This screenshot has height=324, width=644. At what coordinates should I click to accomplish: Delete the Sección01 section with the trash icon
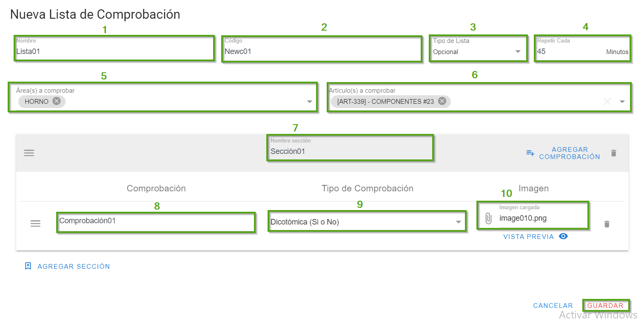coord(613,153)
